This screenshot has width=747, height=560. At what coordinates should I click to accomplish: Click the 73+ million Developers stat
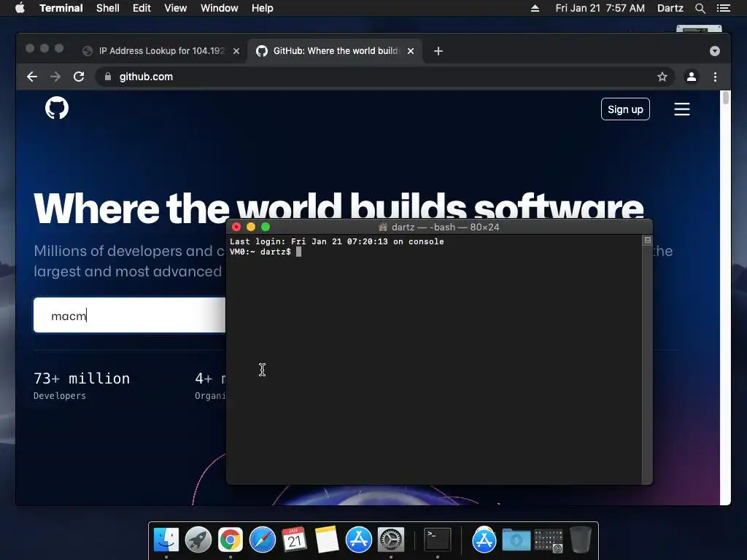82,385
